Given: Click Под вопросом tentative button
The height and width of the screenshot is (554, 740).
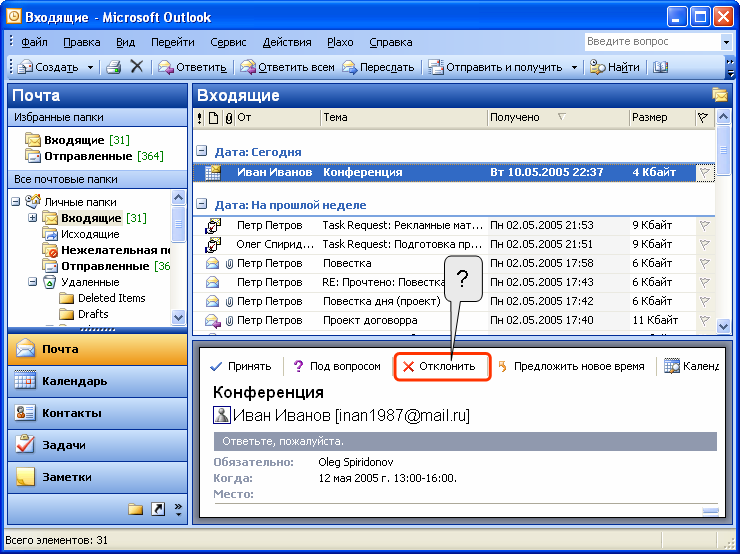Looking at the screenshot, I should point(337,366).
